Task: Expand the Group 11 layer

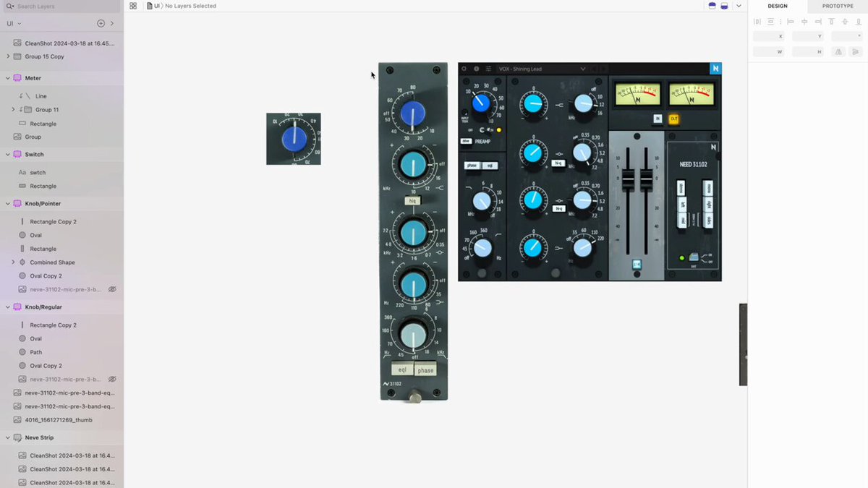Action: coord(13,110)
